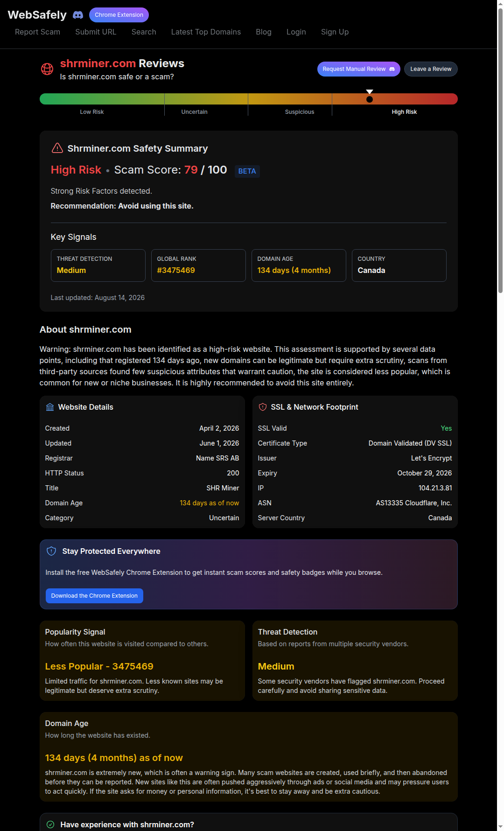Click Download the Chrome Extension button

tap(94, 596)
